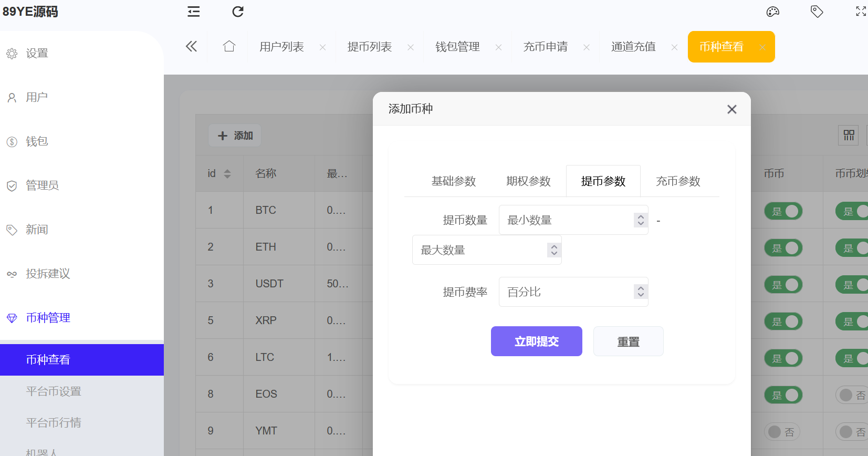The height and width of the screenshot is (456, 868).
Task: Sort the table by the id column arrows
Action: 227,174
